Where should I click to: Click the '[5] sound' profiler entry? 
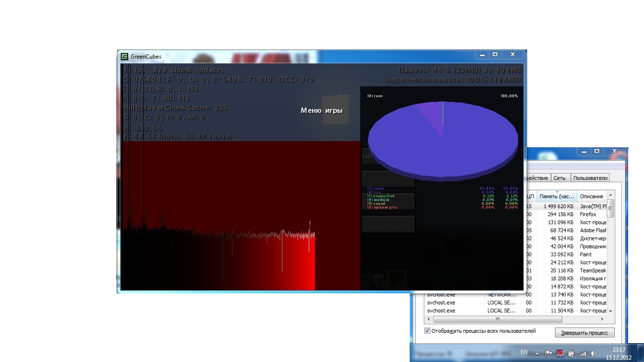click(376, 203)
